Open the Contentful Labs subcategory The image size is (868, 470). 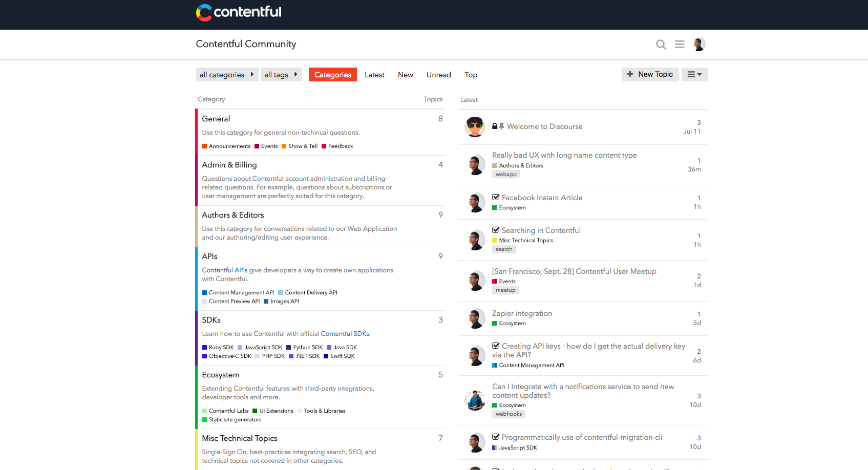(x=225, y=411)
